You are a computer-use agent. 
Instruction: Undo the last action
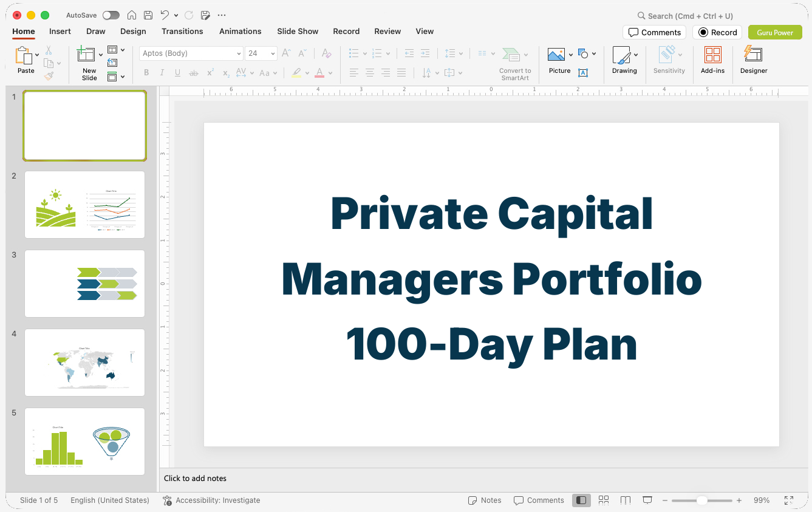pos(165,15)
